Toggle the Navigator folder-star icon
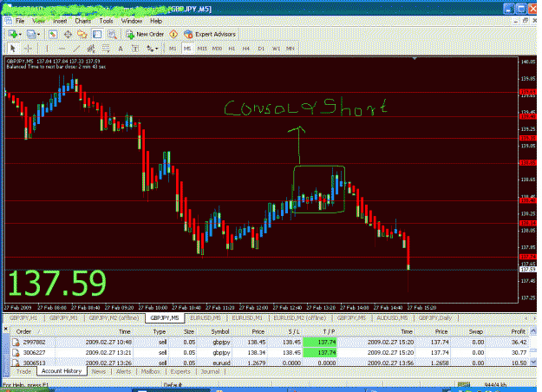The height and width of the screenshot is (392, 542). point(82,34)
